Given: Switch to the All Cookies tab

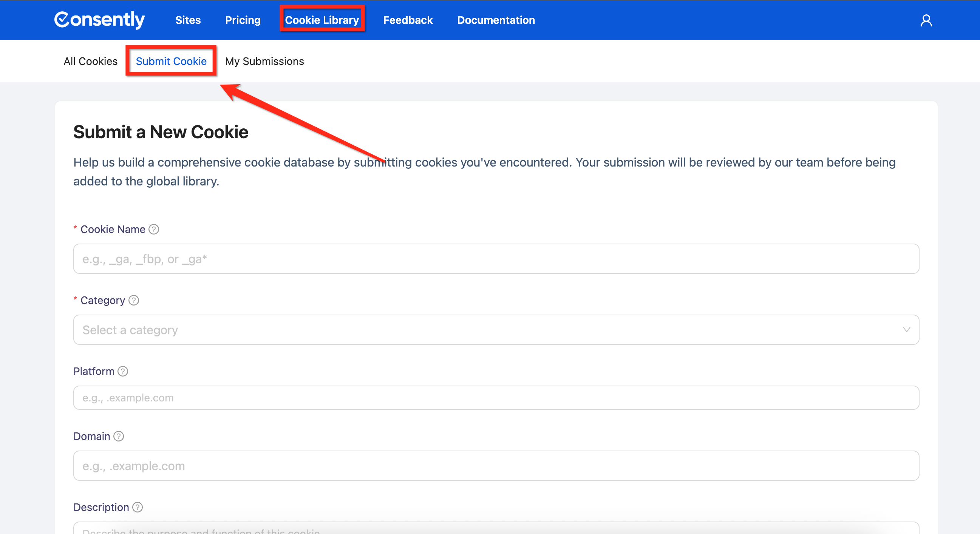Looking at the screenshot, I should pyautogui.click(x=90, y=61).
